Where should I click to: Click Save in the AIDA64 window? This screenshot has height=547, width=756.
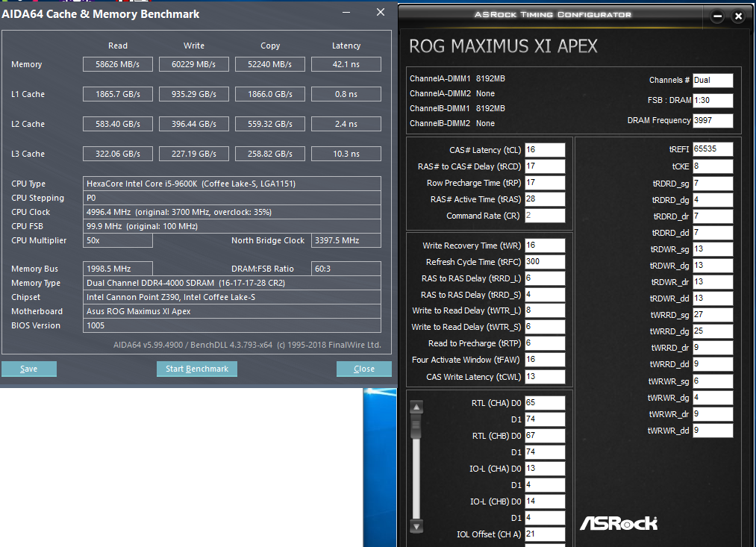[x=29, y=369]
